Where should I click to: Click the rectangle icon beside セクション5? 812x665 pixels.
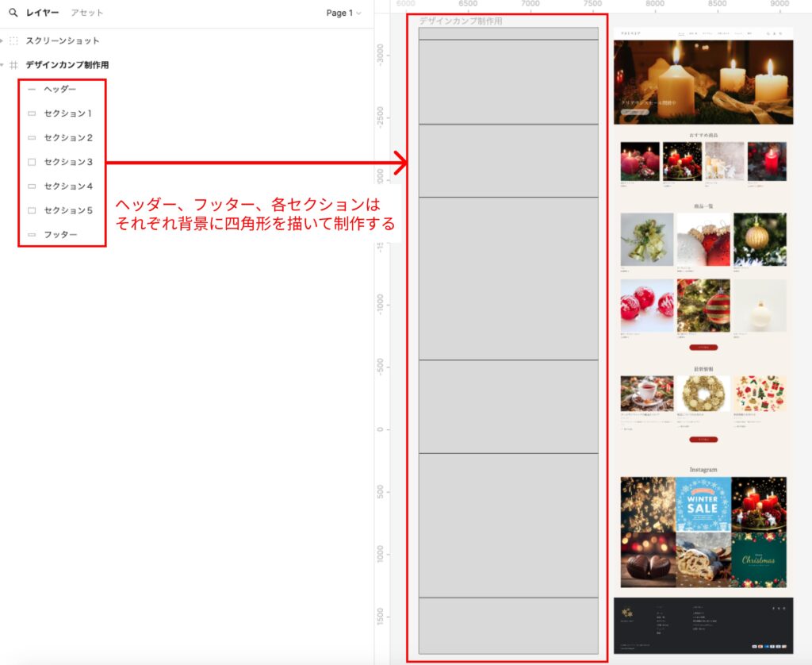tap(32, 210)
